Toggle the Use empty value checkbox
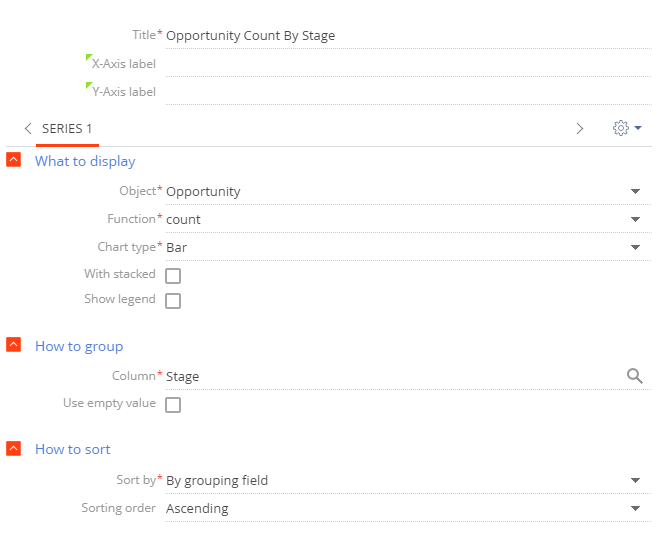Image resolution: width=662 pixels, height=536 pixels. pos(173,405)
